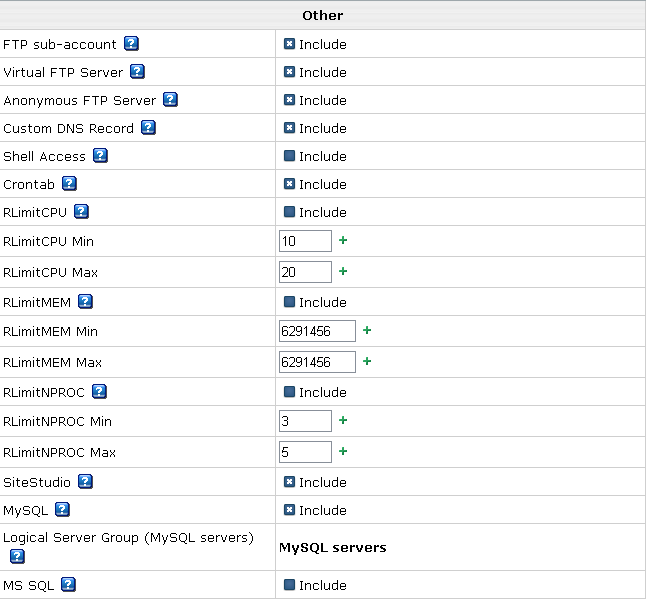This screenshot has height=599, width=646.
Task: Click the Shell Access help icon
Action: pos(100,156)
